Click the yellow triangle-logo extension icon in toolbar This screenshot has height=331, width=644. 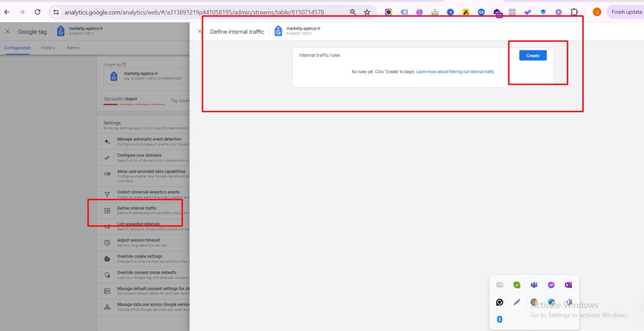(466, 12)
